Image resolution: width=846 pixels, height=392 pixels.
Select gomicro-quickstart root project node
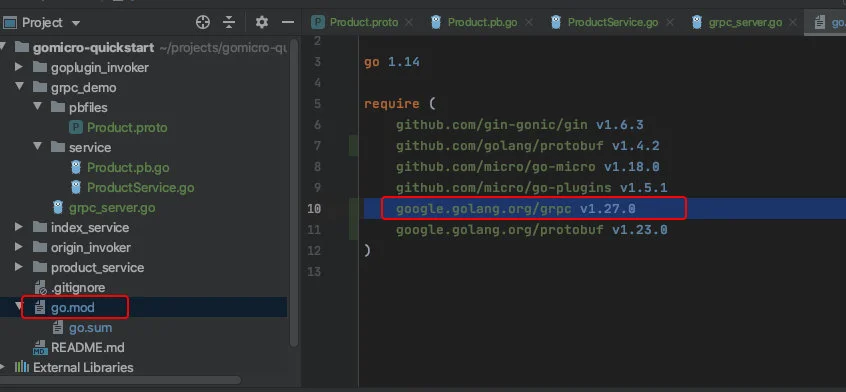pos(93,47)
